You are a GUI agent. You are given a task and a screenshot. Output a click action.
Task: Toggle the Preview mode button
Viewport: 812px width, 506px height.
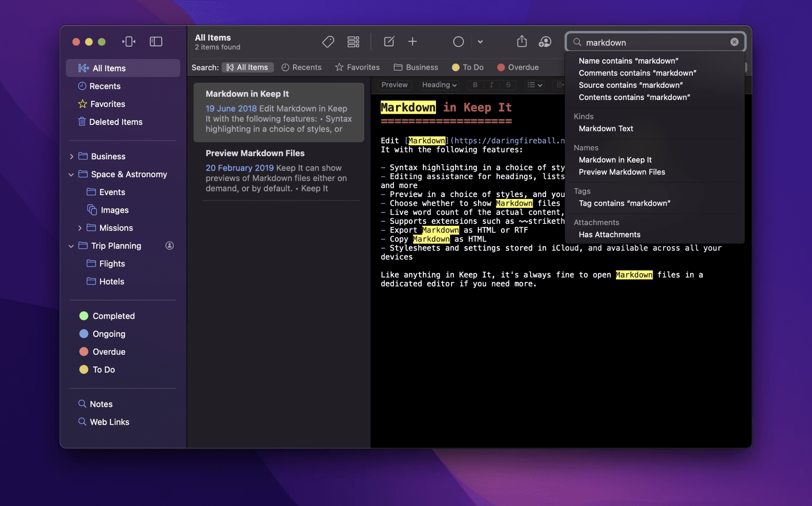click(394, 85)
